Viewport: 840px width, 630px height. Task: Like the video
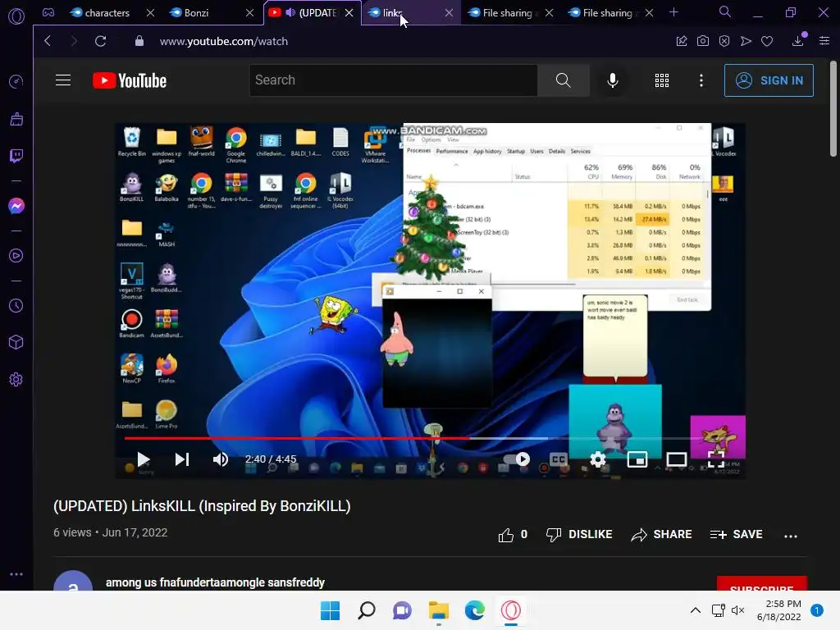513,535
